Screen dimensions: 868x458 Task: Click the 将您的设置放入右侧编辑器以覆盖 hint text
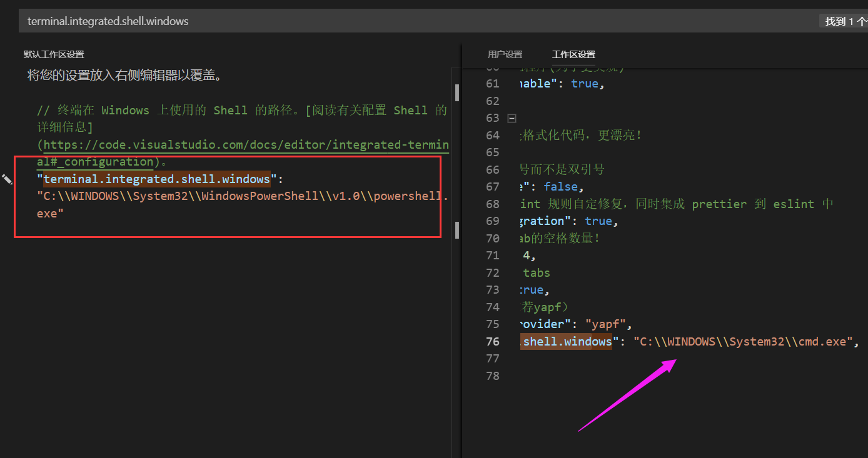pos(124,76)
